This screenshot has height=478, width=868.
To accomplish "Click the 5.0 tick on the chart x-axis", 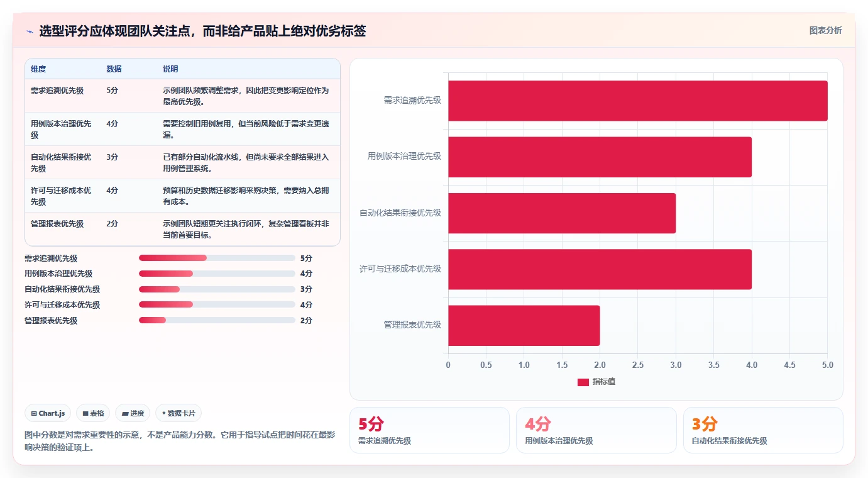I will pos(827,365).
